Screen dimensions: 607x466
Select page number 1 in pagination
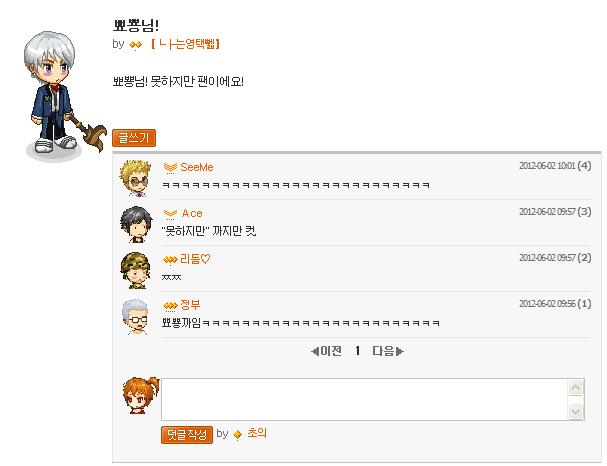357,351
